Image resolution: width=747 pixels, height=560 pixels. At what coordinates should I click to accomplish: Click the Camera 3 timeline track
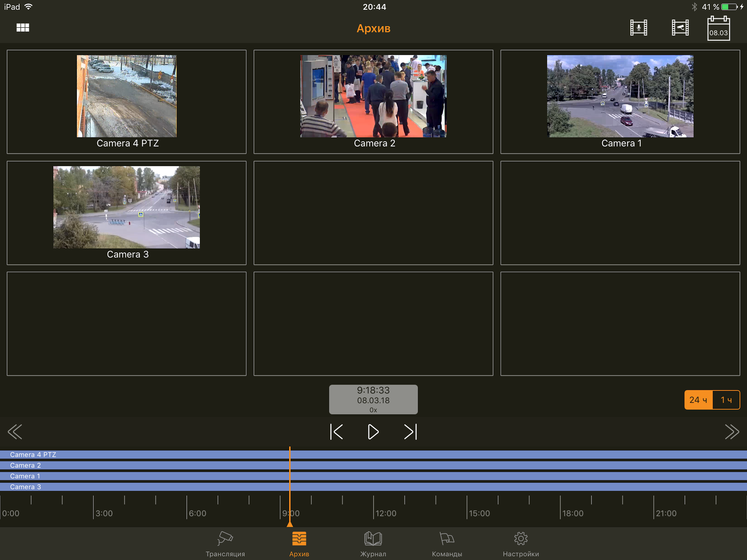(373, 487)
